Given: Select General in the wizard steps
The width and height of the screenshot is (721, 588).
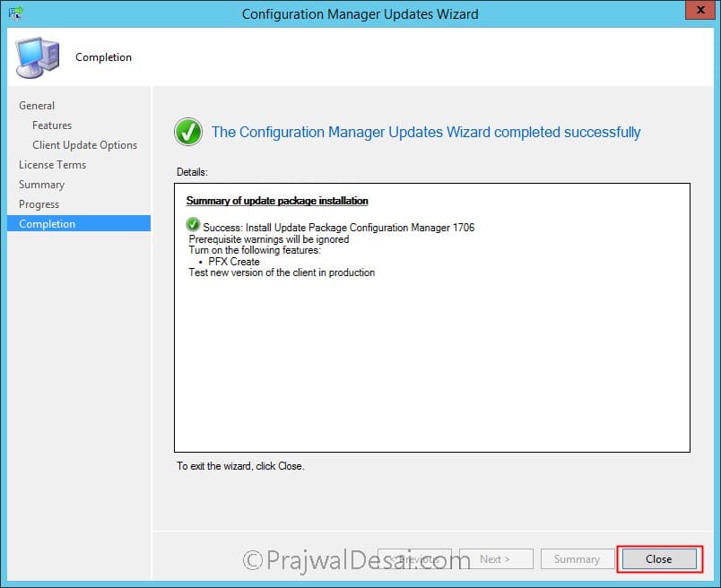Looking at the screenshot, I should click(37, 106).
